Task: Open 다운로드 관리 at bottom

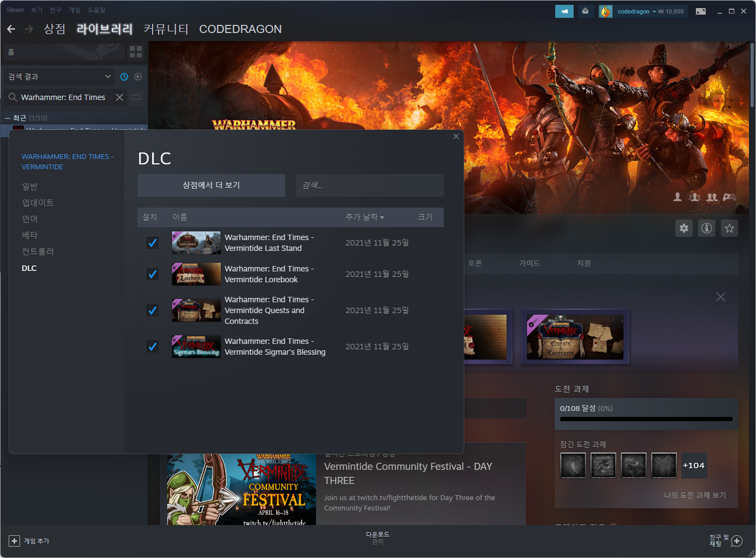Action: tap(378, 538)
